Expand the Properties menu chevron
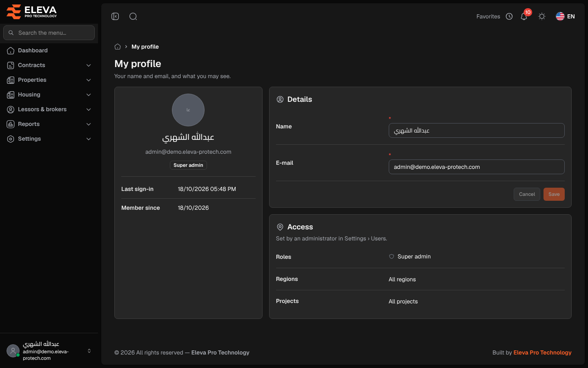This screenshot has width=588, height=368. 89,80
